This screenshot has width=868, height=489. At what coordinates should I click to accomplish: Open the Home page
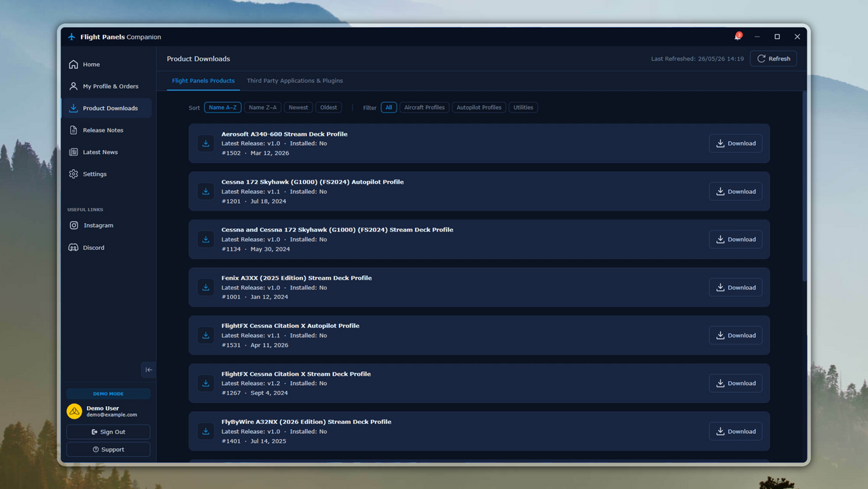coord(107,64)
